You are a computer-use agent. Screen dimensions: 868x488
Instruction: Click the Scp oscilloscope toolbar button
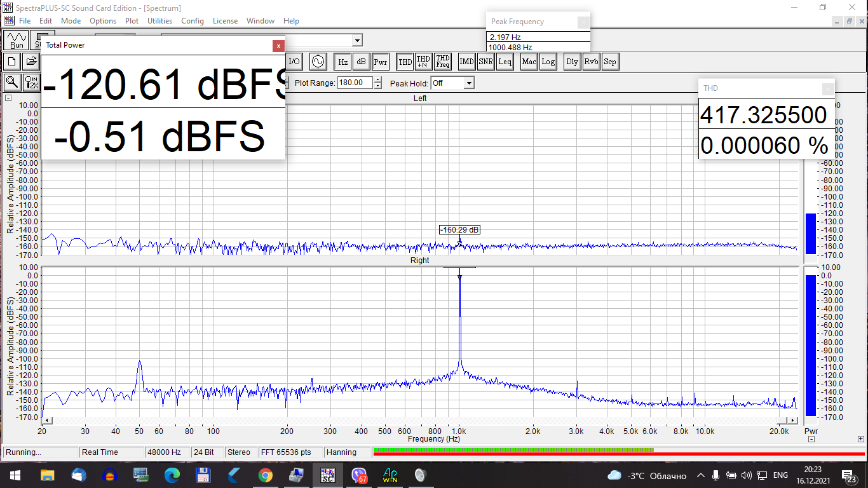coord(609,62)
